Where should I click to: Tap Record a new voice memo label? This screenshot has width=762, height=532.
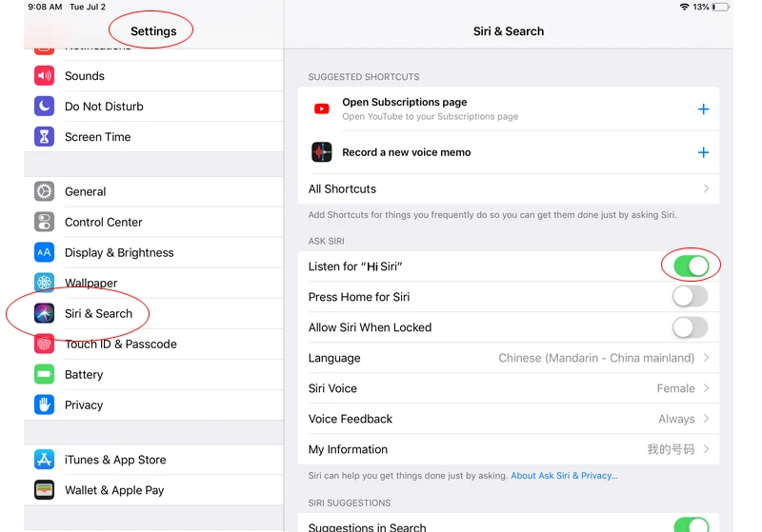[x=407, y=152]
